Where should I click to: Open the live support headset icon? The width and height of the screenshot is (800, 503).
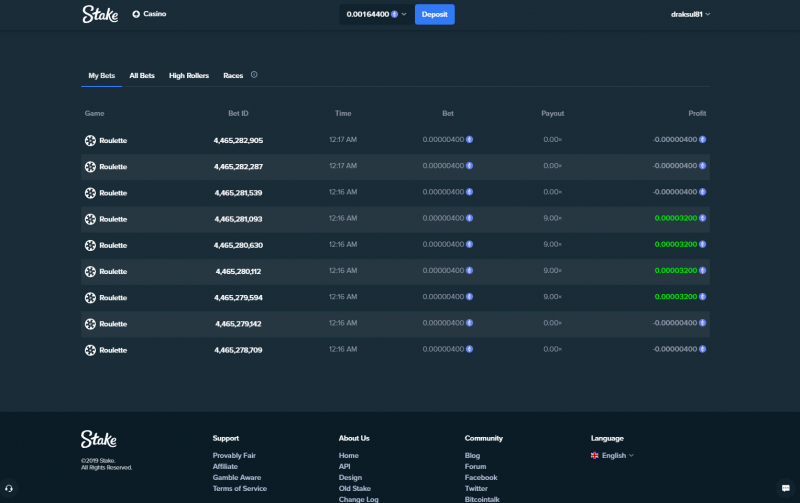click(x=9, y=488)
